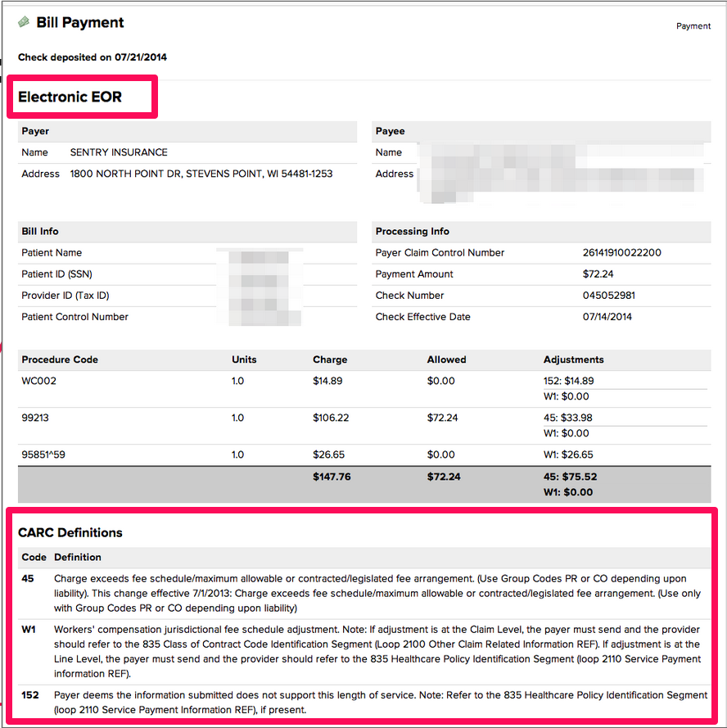Click the Patient Control Number label
Image resolution: width=727 pixels, height=728 pixels.
75,317
